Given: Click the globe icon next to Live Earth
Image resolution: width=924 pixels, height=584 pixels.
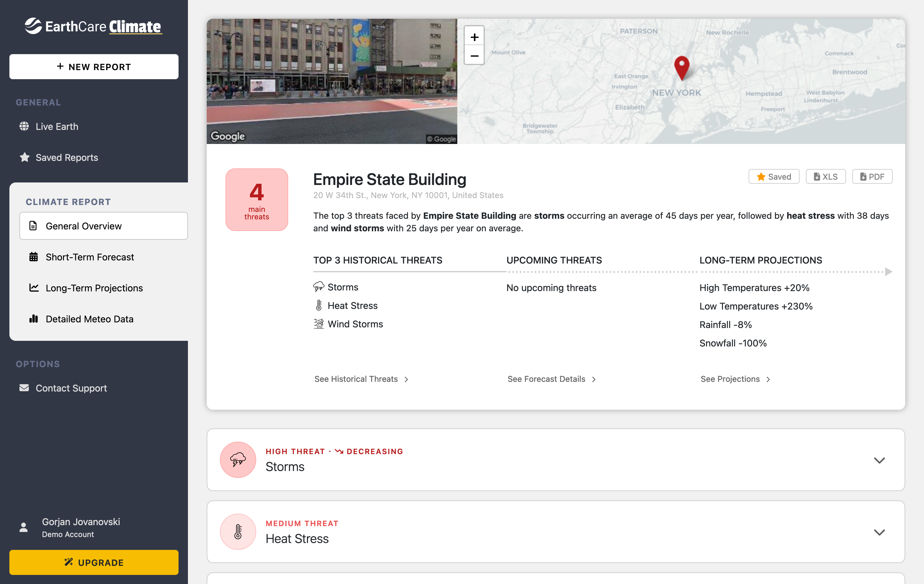Looking at the screenshot, I should point(24,126).
